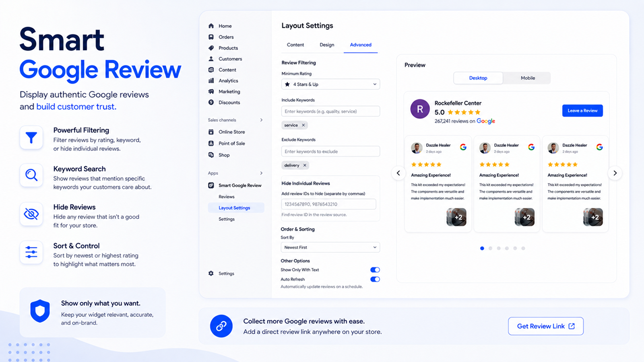Select the last carousel pagination dot

click(x=523, y=248)
